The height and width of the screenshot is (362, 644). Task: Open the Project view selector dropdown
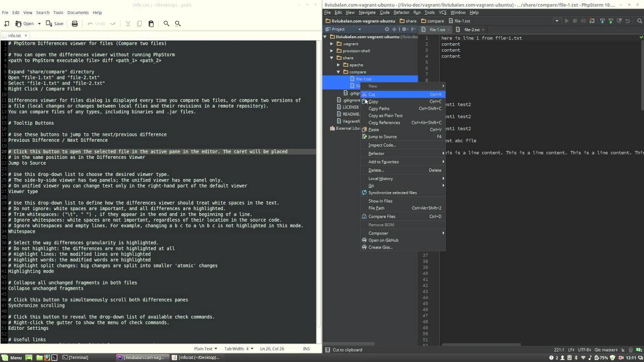click(x=343, y=29)
